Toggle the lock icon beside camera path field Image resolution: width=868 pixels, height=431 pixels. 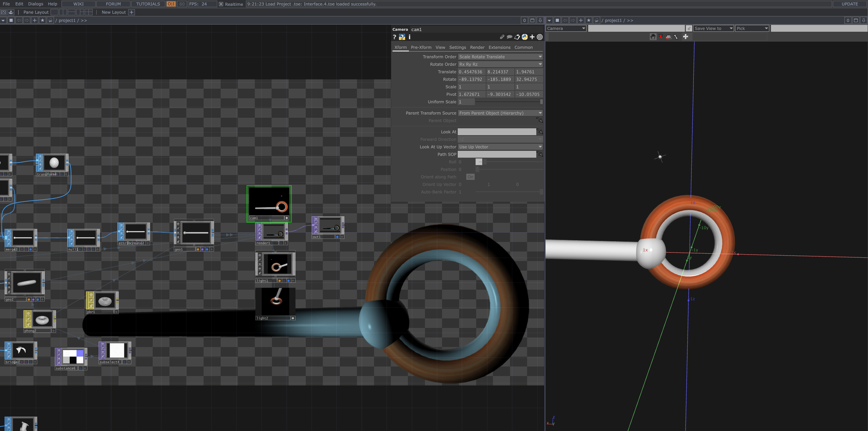tap(689, 29)
